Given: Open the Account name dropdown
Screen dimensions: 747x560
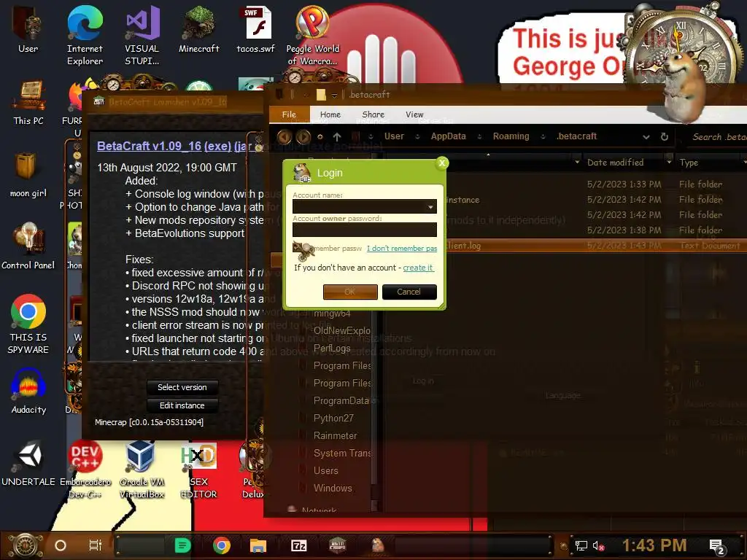Looking at the screenshot, I should (430, 206).
